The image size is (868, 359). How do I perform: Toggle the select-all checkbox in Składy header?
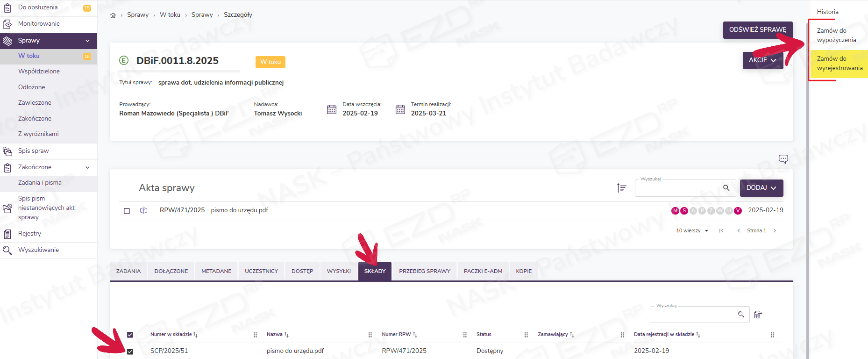(130, 335)
